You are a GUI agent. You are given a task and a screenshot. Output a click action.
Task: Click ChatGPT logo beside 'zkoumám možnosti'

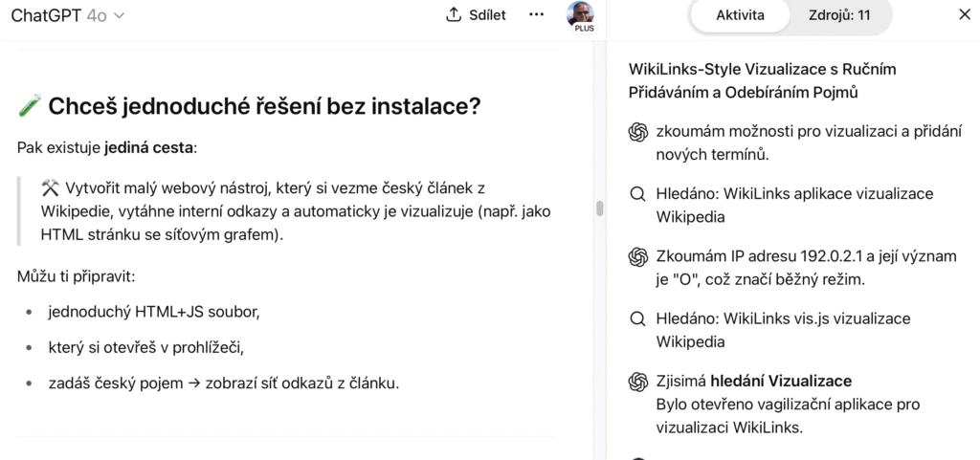[x=637, y=132]
